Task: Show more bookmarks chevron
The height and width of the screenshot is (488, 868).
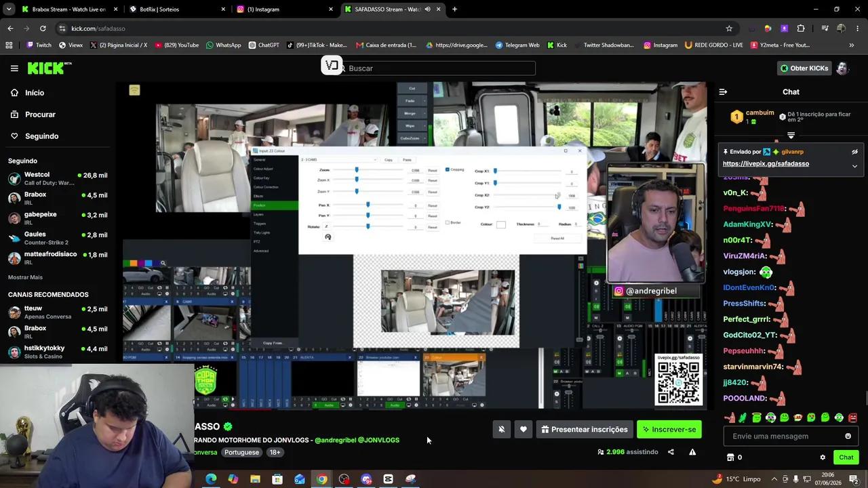Action: pos(852,45)
